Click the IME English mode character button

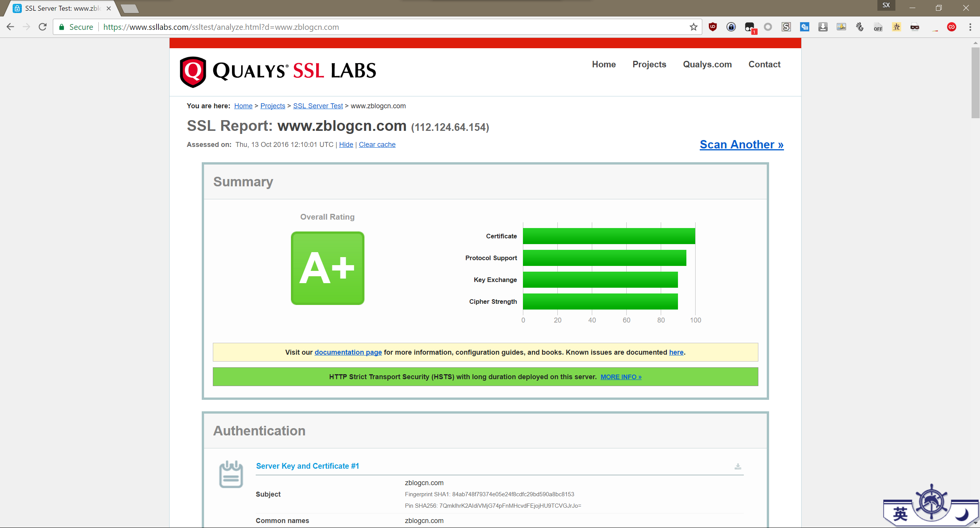pyautogui.click(x=900, y=514)
